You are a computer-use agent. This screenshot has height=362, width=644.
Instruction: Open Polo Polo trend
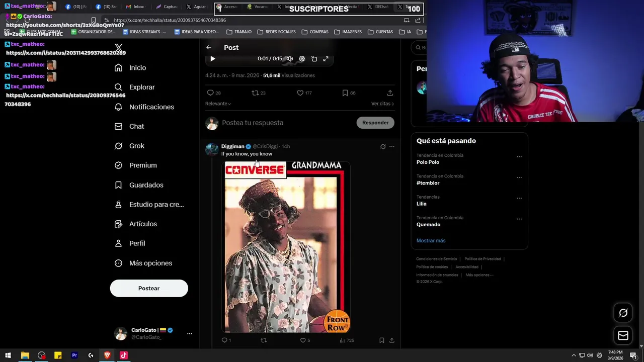pyautogui.click(x=428, y=162)
